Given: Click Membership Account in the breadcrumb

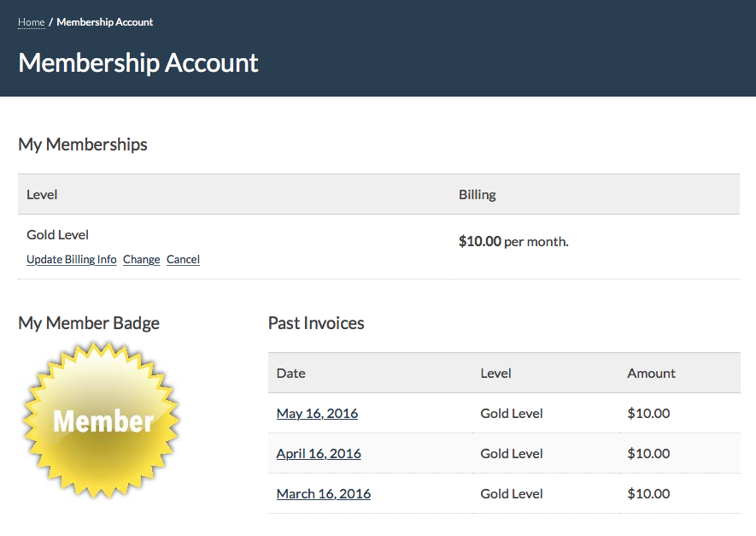Looking at the screenshot, I should 104,22.
